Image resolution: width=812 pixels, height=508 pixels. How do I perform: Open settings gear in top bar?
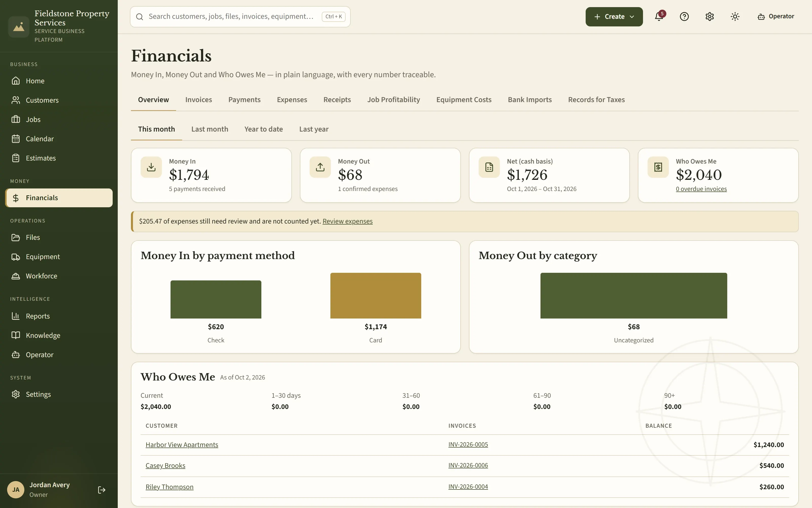point(709,17)
